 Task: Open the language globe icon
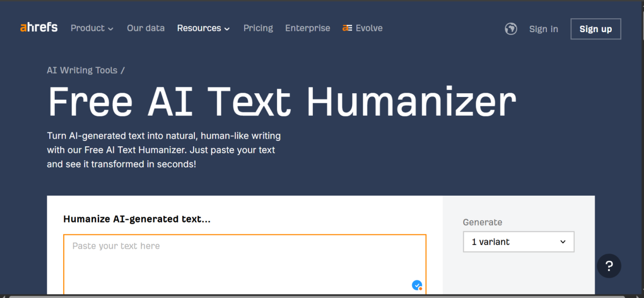pyautogui.click(x=511, y=29)
